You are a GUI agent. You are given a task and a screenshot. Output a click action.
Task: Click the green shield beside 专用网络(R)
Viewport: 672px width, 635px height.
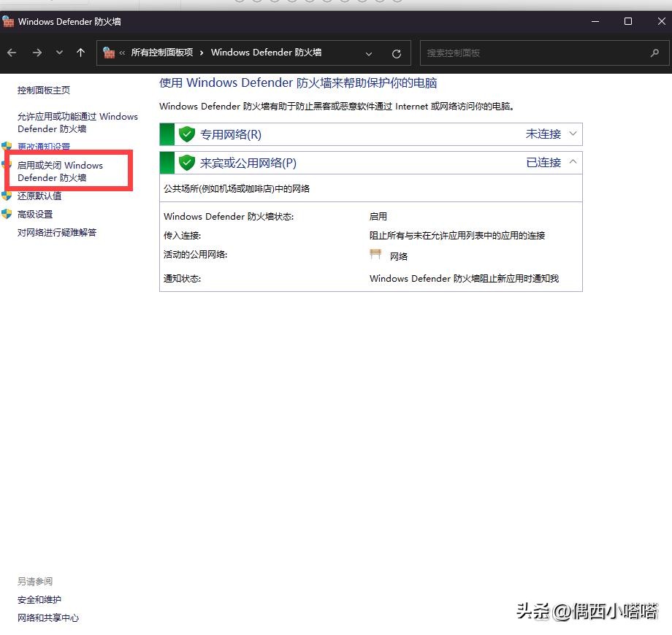pos(187,134)
